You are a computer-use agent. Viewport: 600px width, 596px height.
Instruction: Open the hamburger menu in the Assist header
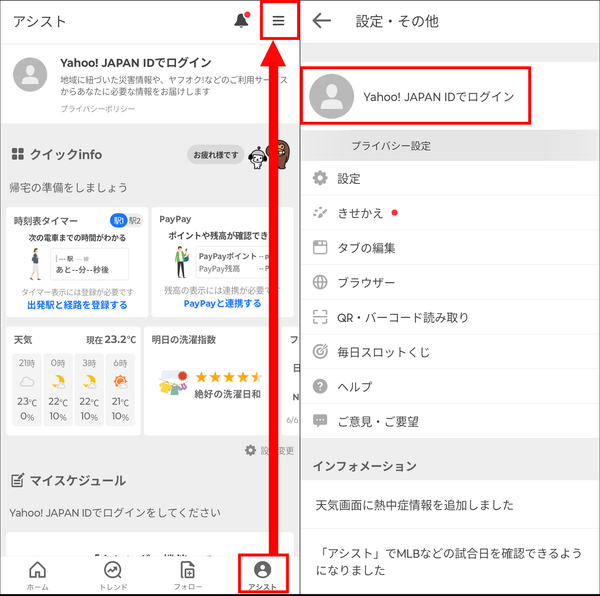coord(279,21)
